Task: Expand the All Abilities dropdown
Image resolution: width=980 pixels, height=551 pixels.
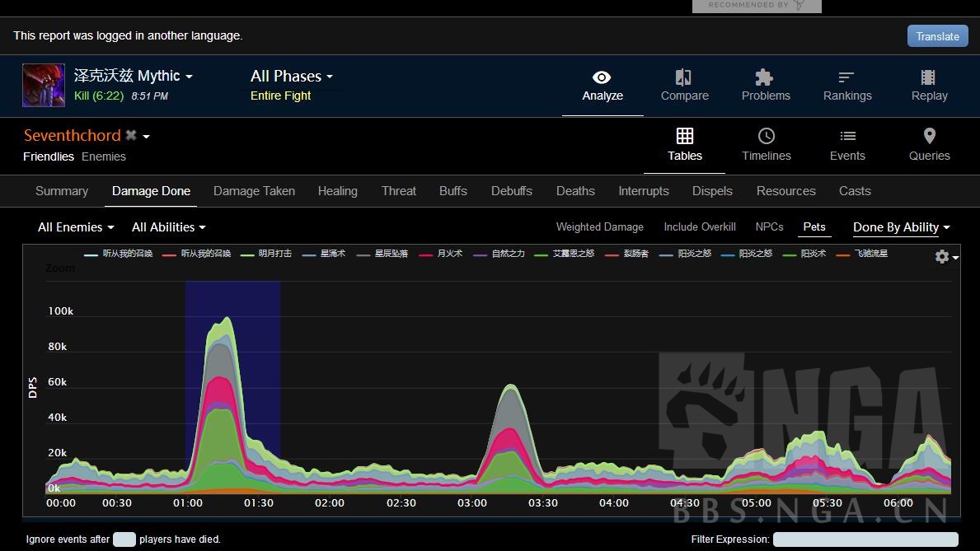Action: 169,227
